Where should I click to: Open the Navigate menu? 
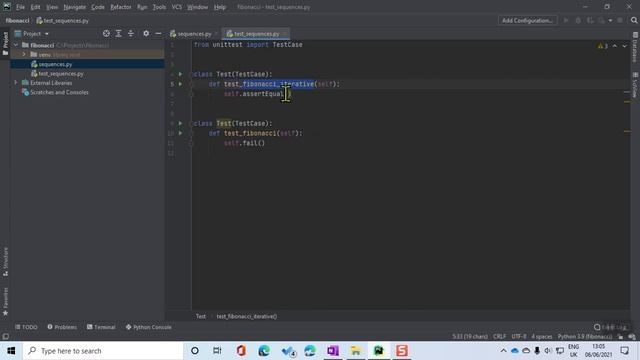coord(75,7)
